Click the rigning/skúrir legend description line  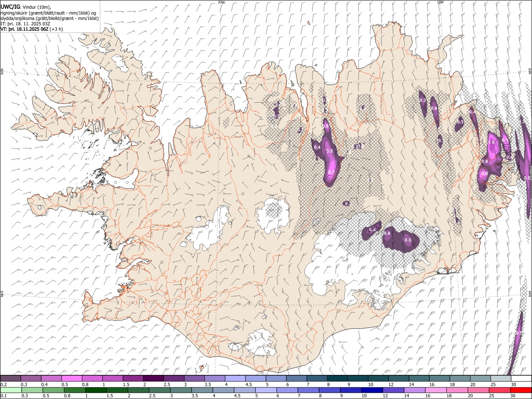coord(48,13)
